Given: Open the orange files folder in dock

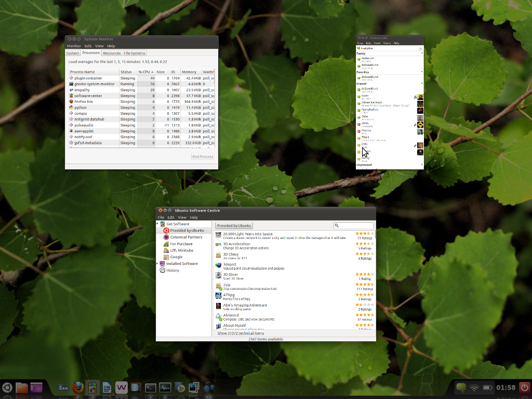Looking at the screenshot, I should [22, 388].
